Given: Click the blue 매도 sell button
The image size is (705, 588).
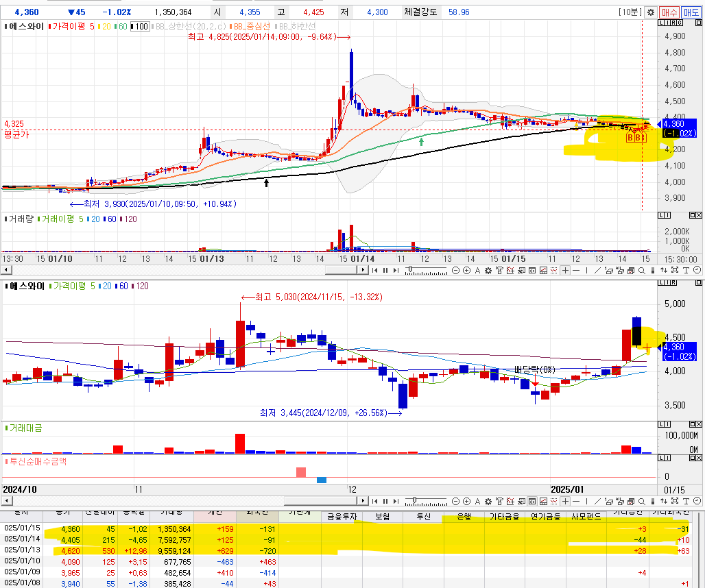Looking at the screenshot, I should [691, 12].
